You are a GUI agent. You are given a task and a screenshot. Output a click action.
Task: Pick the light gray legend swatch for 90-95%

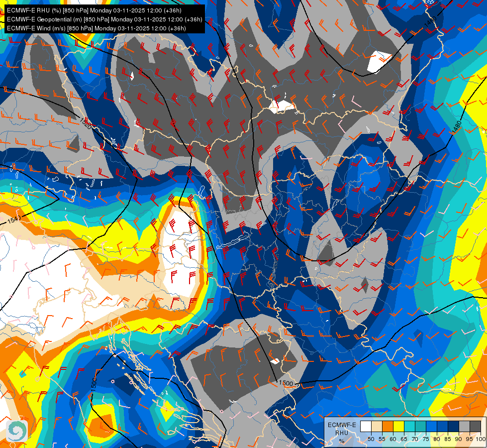(x=464, y=426)
